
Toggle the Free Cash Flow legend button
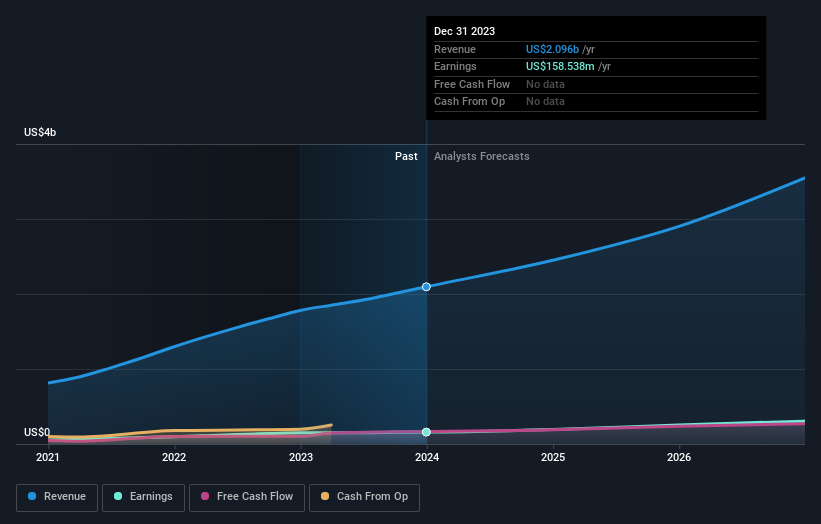click(247, 497)
